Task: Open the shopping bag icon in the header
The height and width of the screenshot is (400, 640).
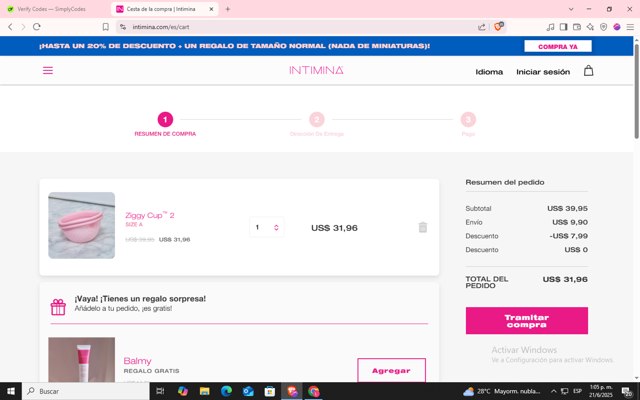Action: 588,71
